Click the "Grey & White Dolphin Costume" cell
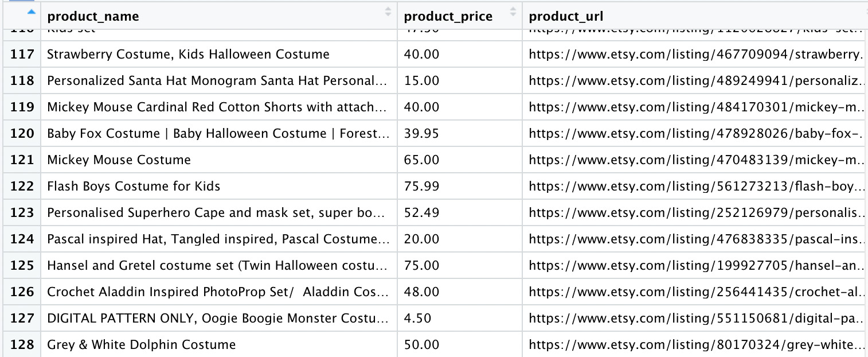The image size is (868, 357). point(219,345)
